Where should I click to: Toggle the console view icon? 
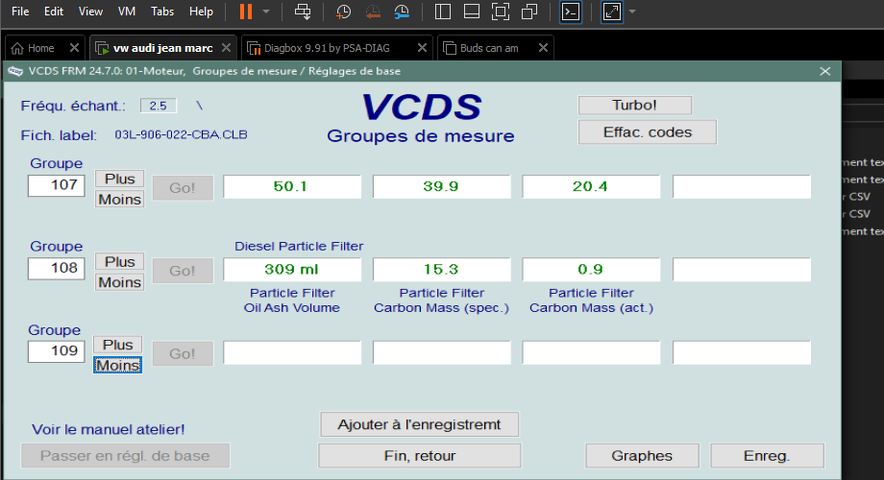(x=571, y=12)
